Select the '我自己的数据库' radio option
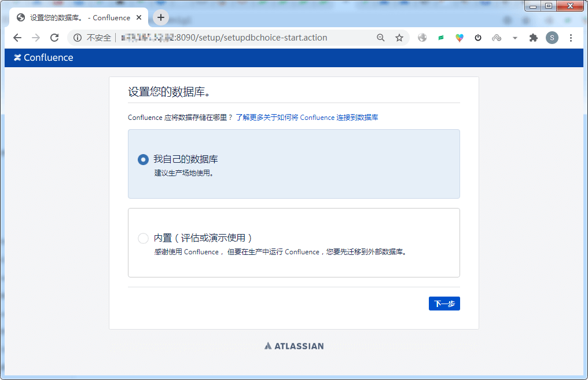Screen dimensions: 588x380 click(144, 159)
